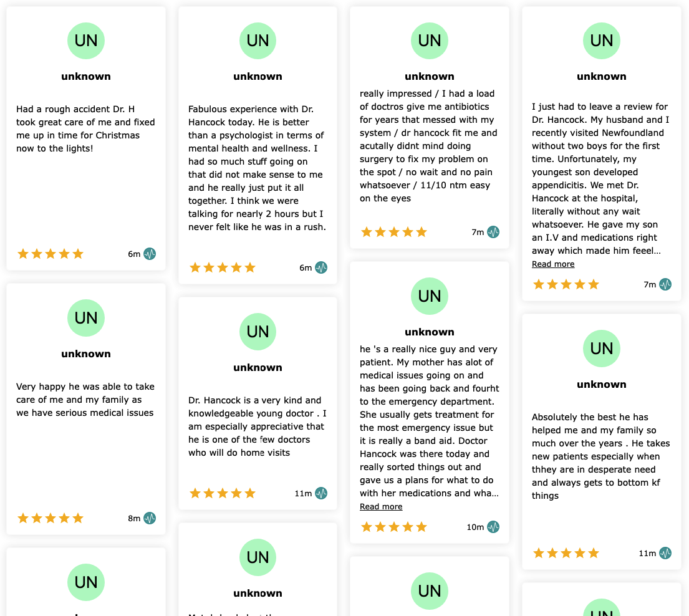Image resolution: width=689 pixels, height=616 pixels.
Task: Click the UN avatar above the antibiotics review
Action: click(x=430, y=41)
